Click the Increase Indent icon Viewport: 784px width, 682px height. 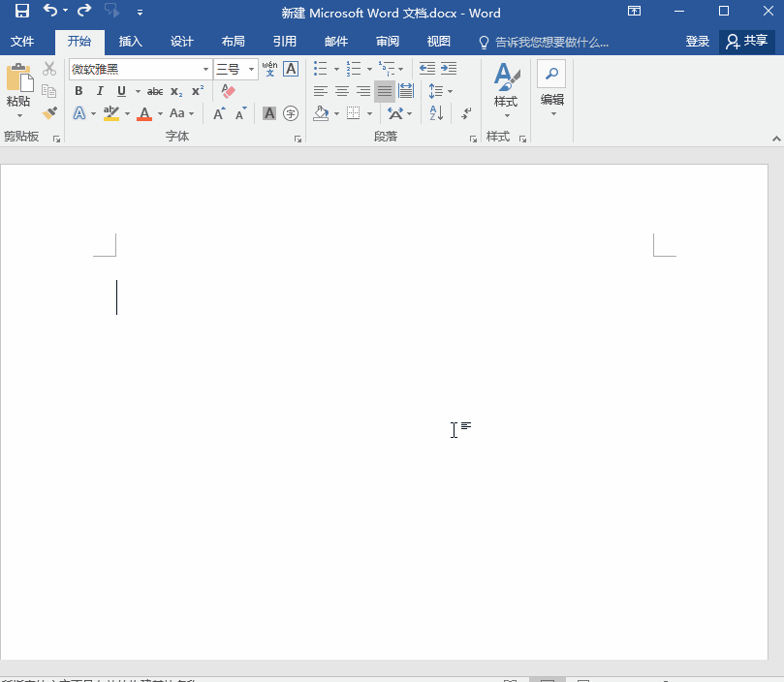pyautogui.click(x=449, y=69)
